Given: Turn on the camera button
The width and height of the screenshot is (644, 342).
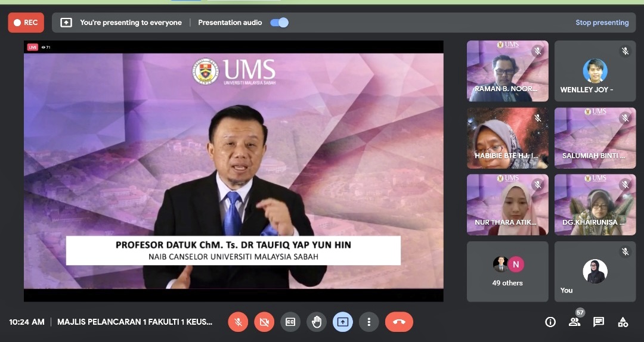Looking at the screenshot, I should 264,322.
